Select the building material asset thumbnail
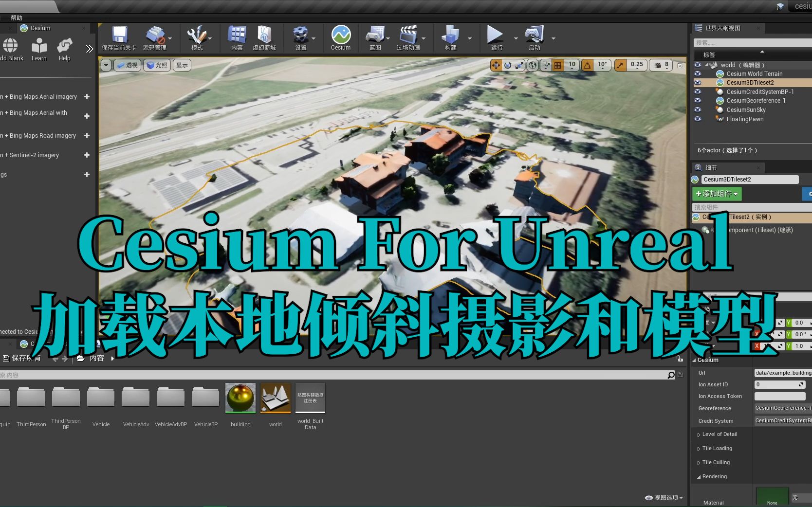The height and width of the screenshot is (507, 812). [x=240, y=398]
